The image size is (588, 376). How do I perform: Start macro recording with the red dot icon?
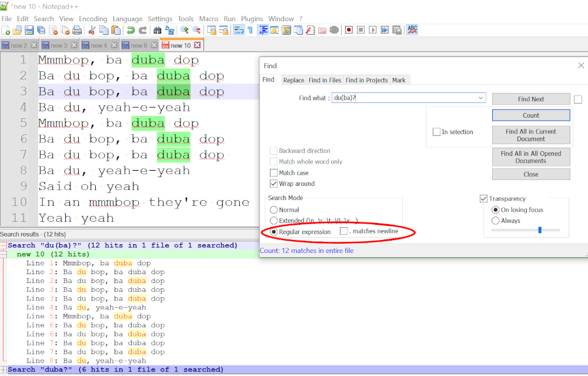pyautogui.click(x=349, y=30)
